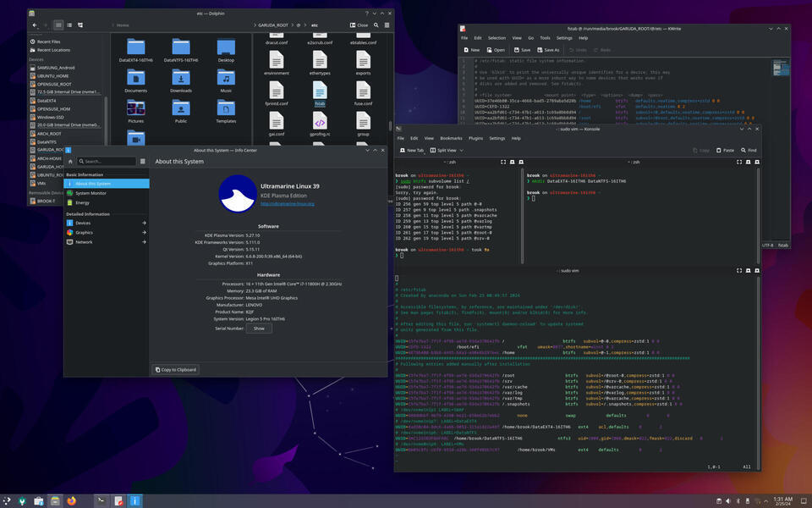Open the Music folder in Dolphin
The width and height of the screenshot is (812, 508).
226,81
